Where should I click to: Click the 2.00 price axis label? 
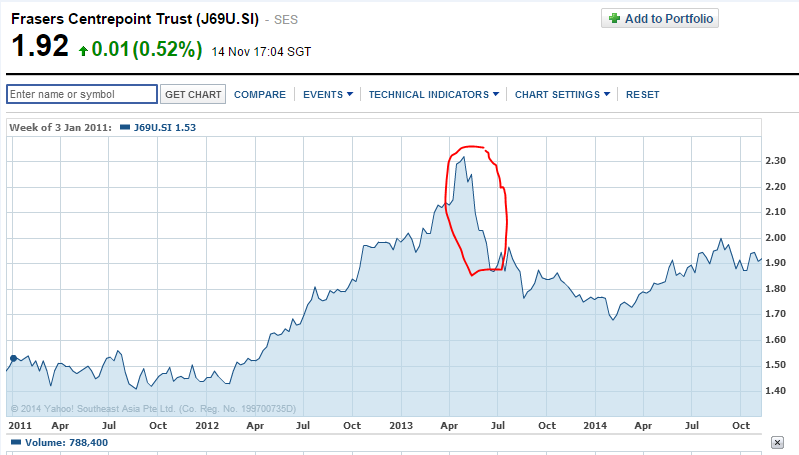[776, 237]
